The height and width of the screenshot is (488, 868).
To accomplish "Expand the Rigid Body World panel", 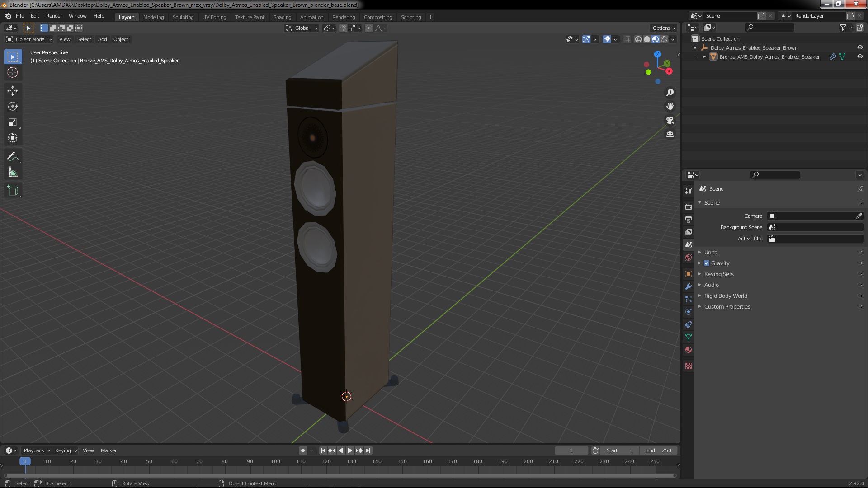I will pyautogui.click(x=726, y=296).
